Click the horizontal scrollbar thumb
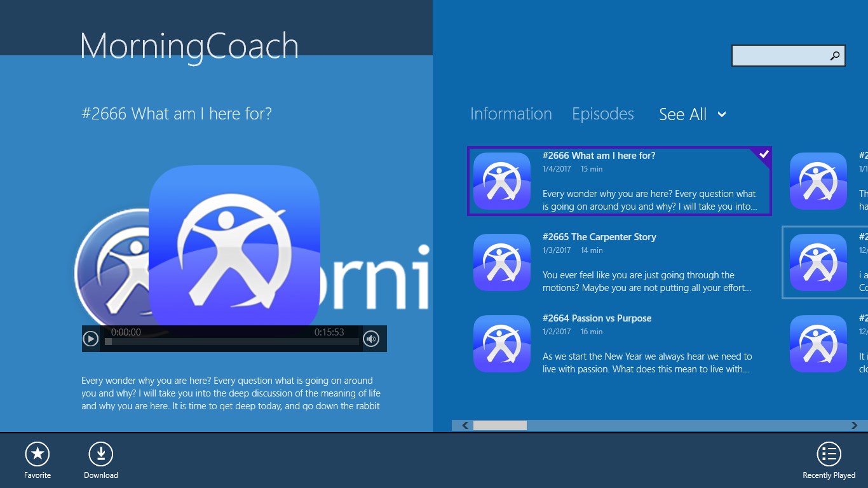Viewport: 868px width, 488px height. pos(500,425)
